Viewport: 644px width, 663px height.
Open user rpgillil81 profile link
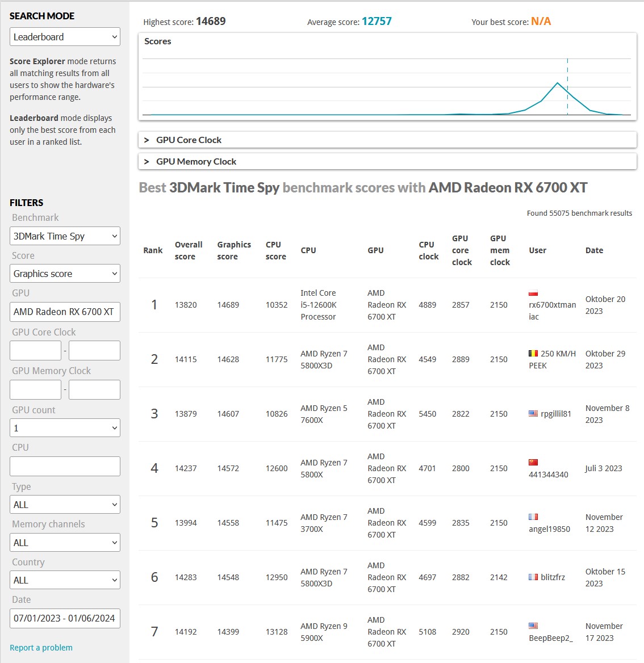coord(555,414)
